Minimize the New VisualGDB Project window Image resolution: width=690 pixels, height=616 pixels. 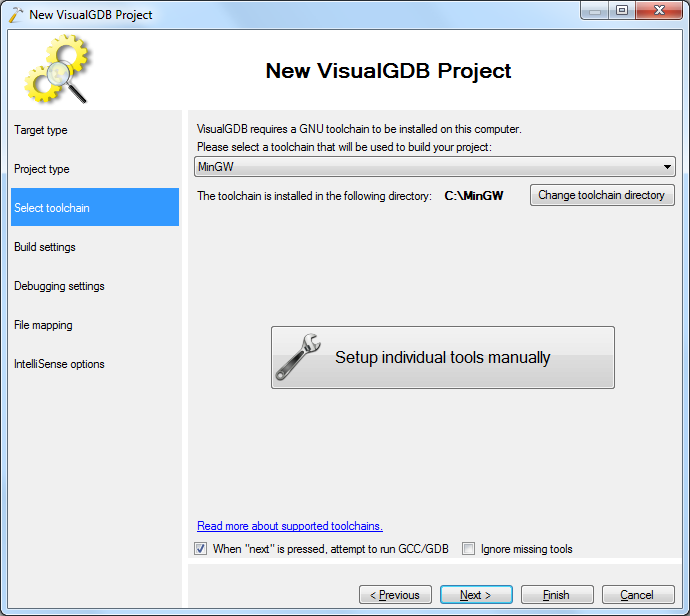[x=595, y=11]
